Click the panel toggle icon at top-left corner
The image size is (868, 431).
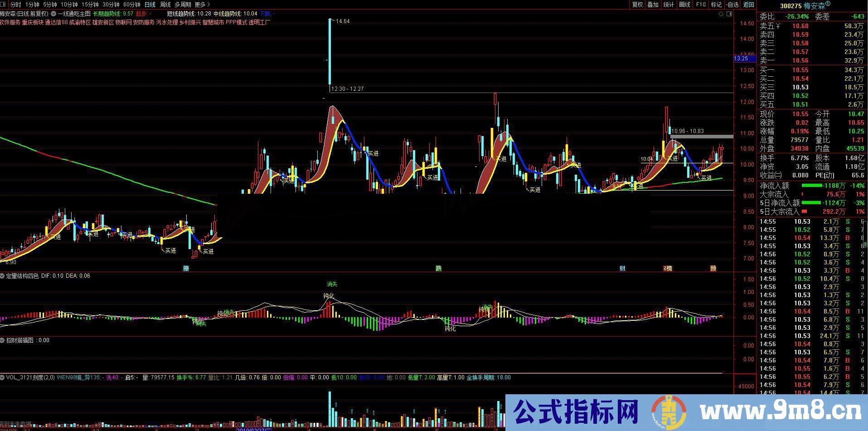click(3, 4)
